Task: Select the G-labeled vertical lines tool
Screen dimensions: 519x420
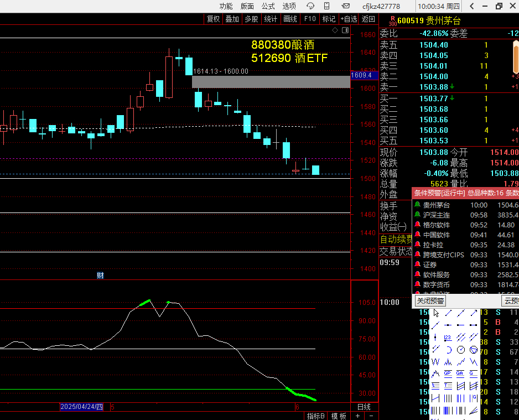Action: pyautogui.click(x=474, y=398)
